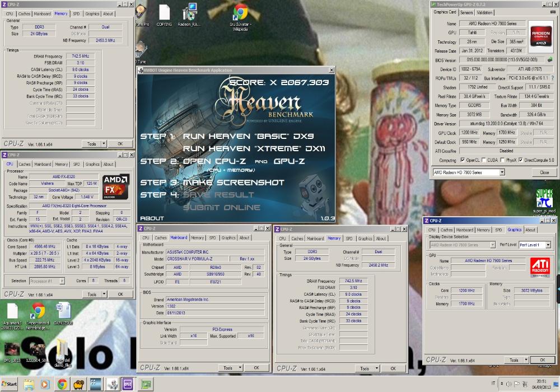The height and width of the screenshot is (392, 560).
Task: Run Heaven "Xtreme" DX11
Action: click(254, 148)
